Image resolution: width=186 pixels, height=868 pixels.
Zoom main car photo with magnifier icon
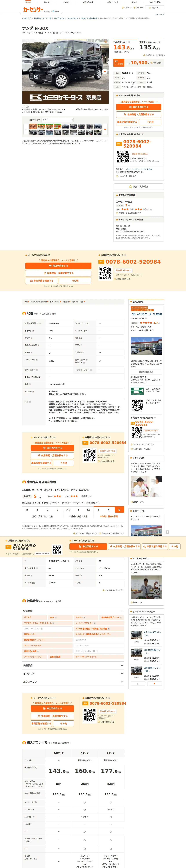[x=106, y=42]
